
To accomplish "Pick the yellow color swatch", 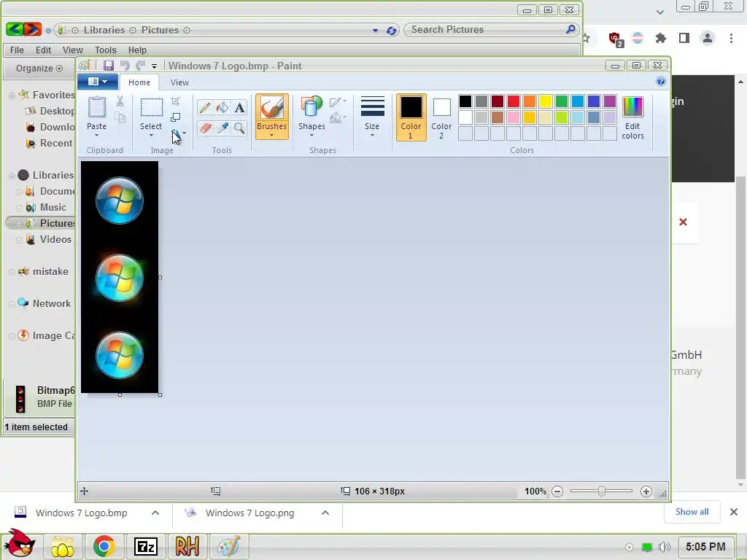I will pyautogui.click(x=546, y=101).
